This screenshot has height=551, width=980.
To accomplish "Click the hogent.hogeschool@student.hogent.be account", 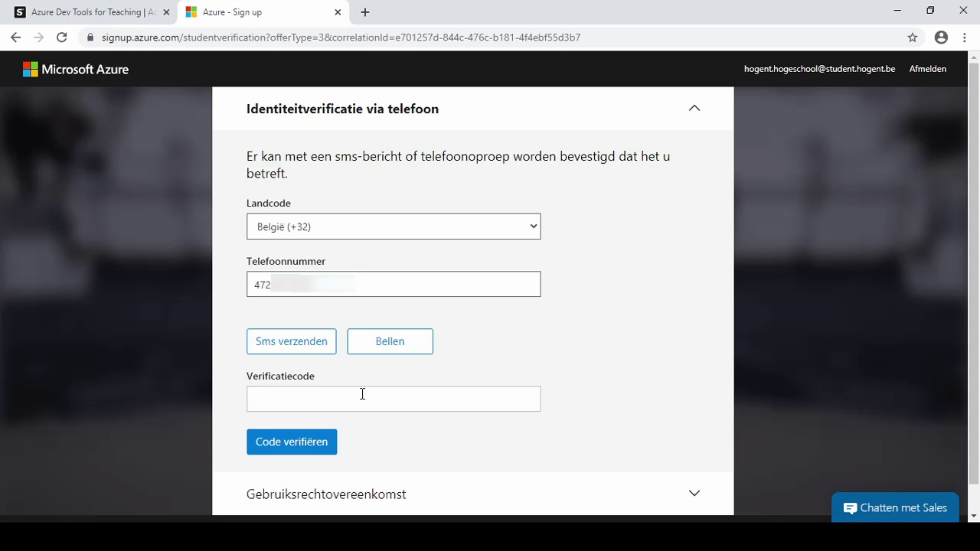I will pos(819,69).
